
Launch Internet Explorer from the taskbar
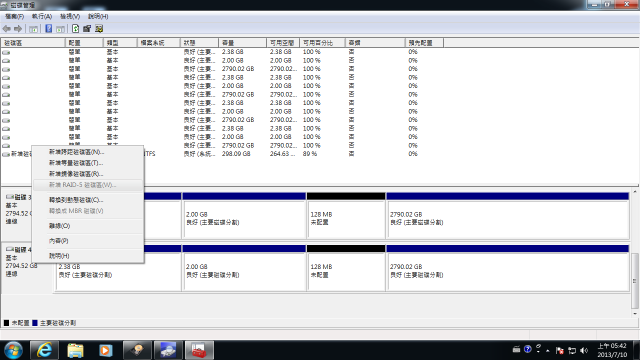pyautogui.click(x=44, y=350)
